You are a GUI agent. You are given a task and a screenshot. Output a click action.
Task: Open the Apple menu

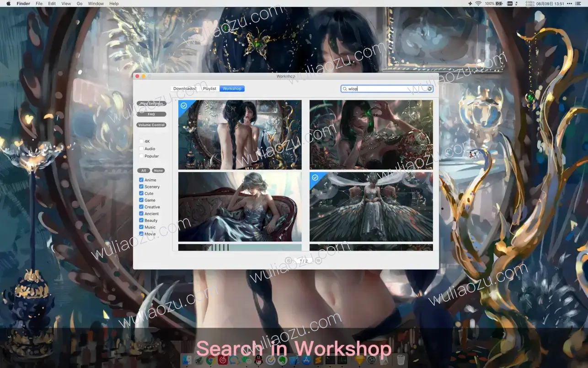tap(8, 3)
